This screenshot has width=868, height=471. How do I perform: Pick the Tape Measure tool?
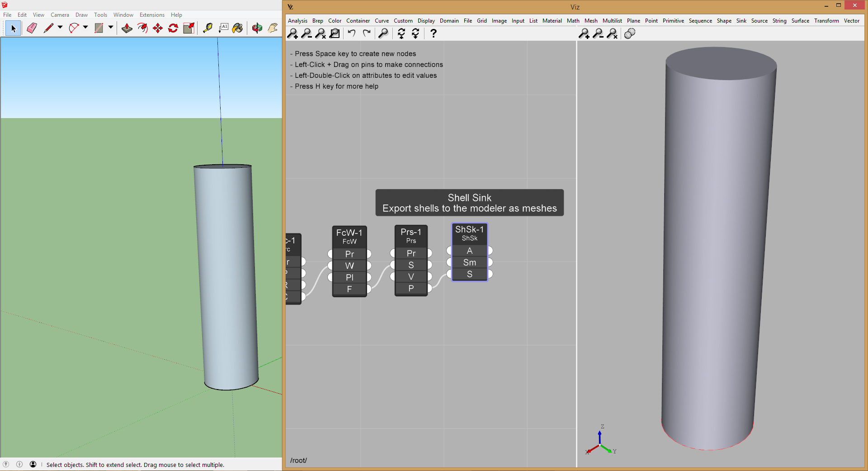(x=208, y=28)
